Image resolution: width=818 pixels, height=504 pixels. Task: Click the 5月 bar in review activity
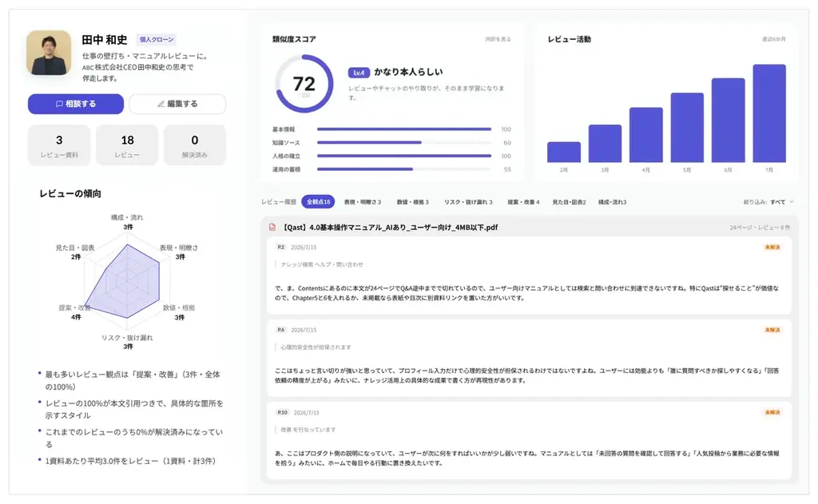[x=687, y=127]
